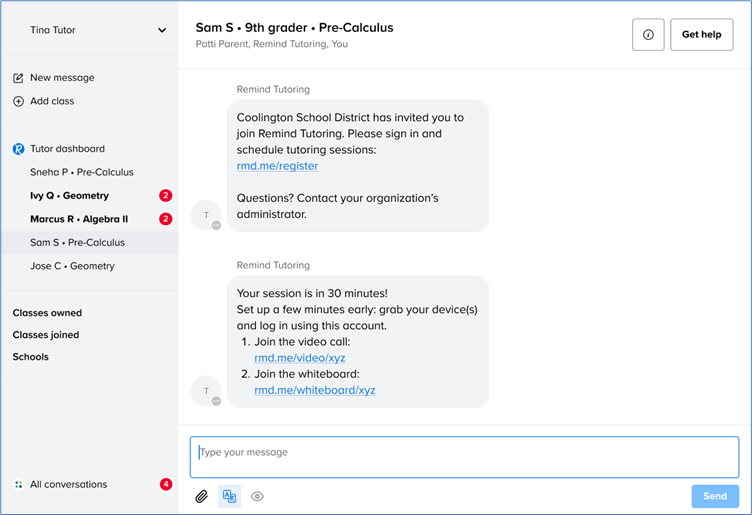752x515 pixels.
Task: Click sender avatar beside session reminder message
Action: 206,391
